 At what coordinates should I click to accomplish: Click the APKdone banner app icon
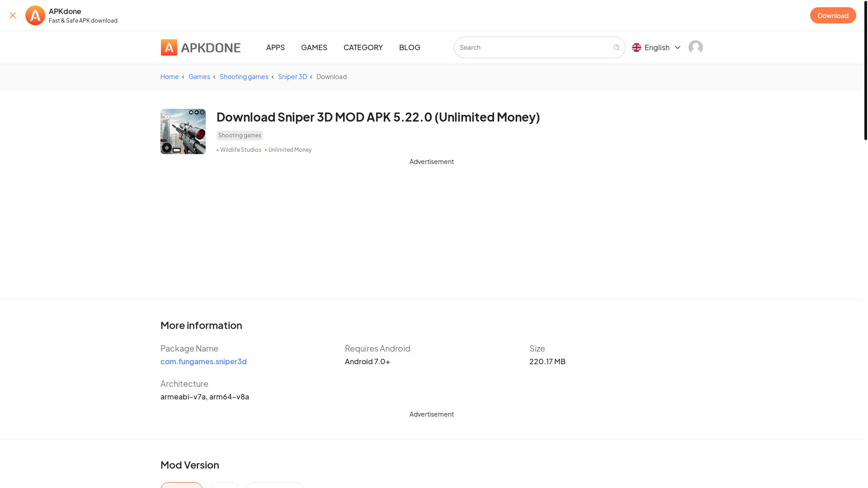35,15
